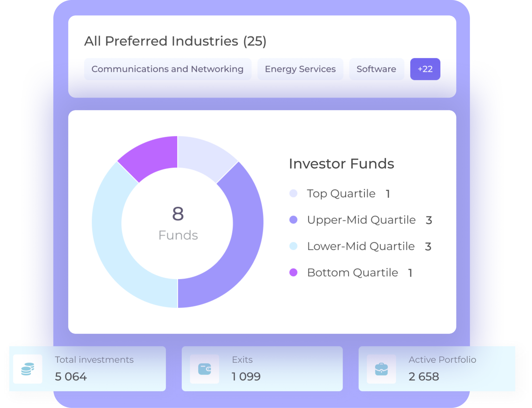Click the coins icon for Total investments

point(28,369)
